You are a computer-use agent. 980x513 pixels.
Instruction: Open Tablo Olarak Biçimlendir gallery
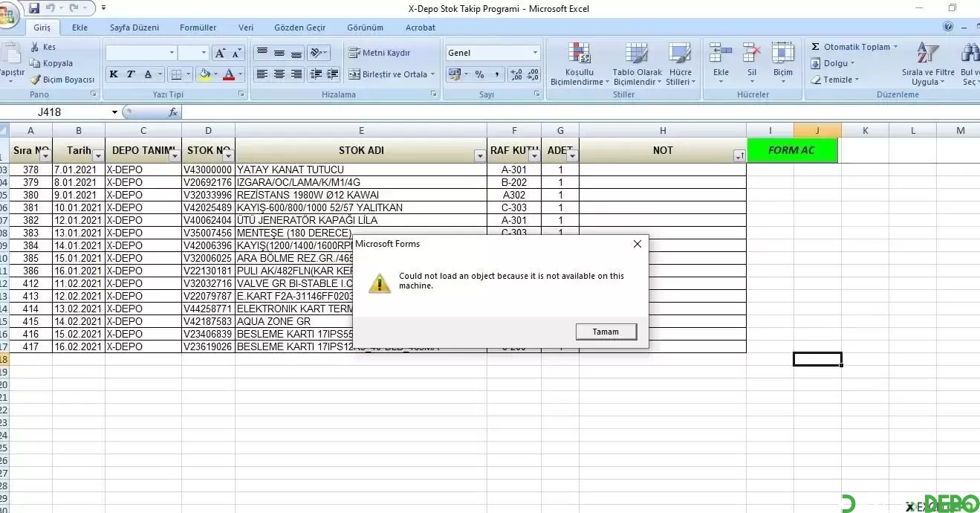click(x=637, y=63)
